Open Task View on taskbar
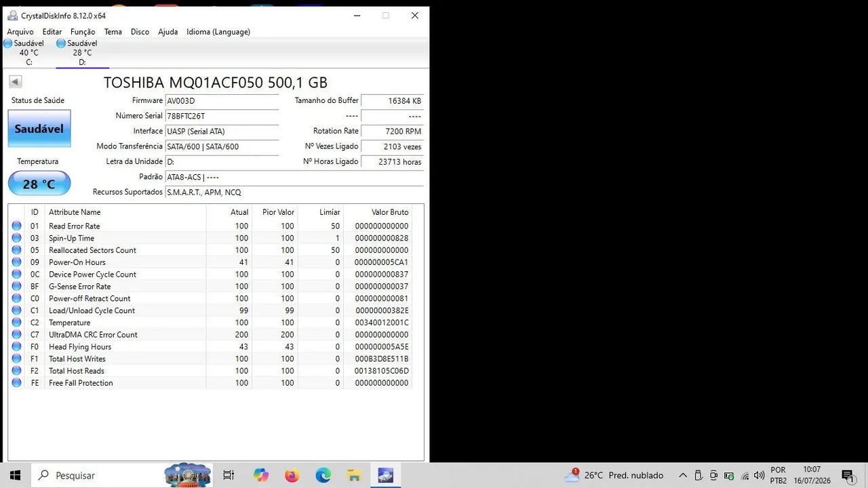 (229, 475)
